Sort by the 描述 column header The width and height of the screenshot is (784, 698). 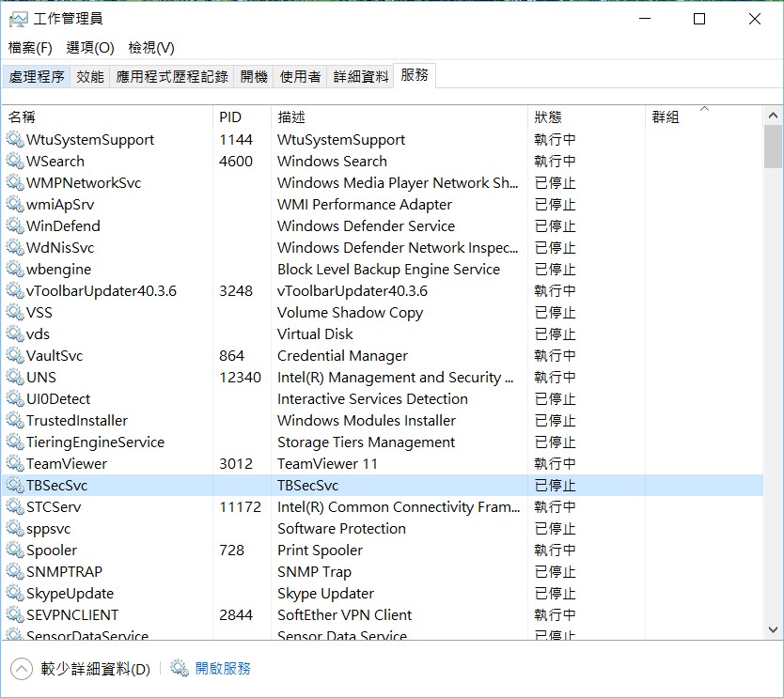click(400, 116)
